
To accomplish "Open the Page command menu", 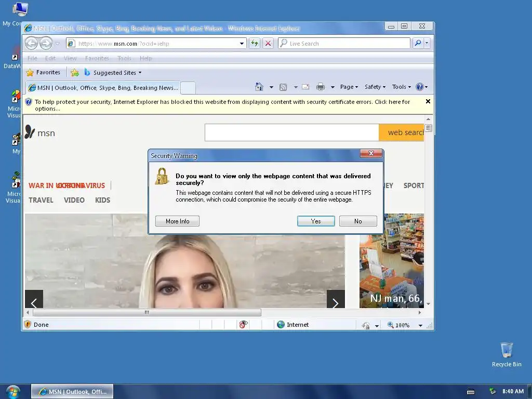I will click(x=349, y=87).
